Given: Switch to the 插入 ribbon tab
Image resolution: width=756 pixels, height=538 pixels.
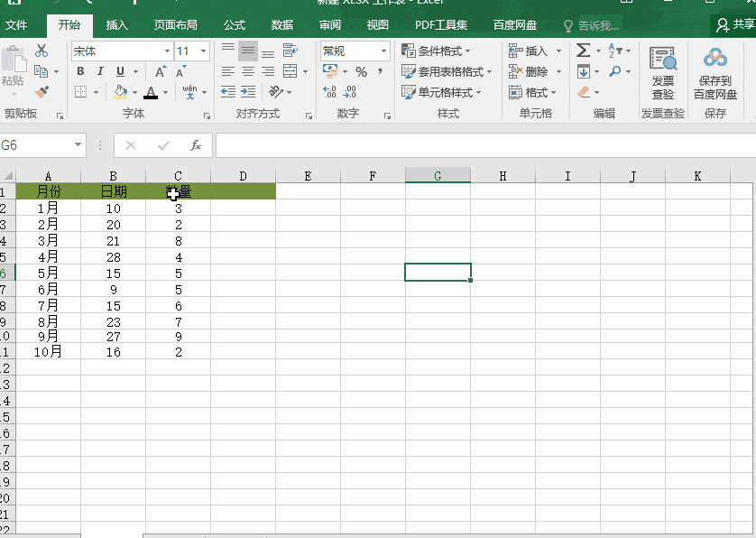Looking at the screenshot, I should (117, 25).
